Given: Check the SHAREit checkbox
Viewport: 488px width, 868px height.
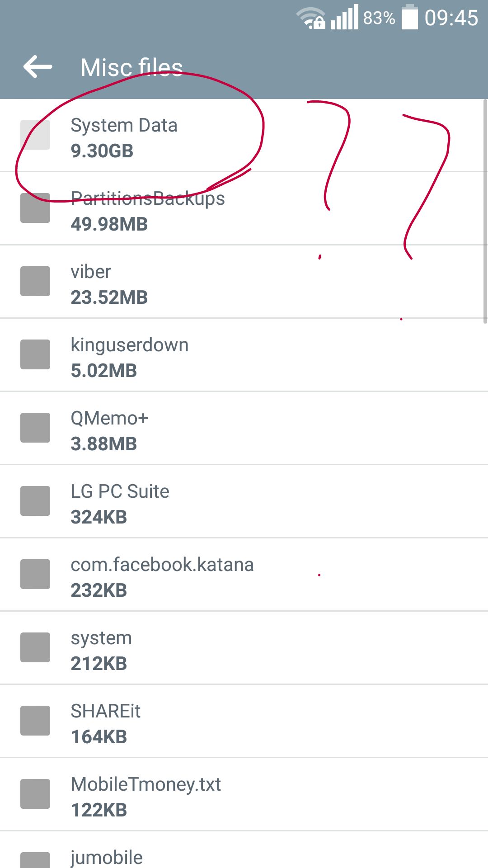Looking at the screenshot, I should [x=35, y=721].
